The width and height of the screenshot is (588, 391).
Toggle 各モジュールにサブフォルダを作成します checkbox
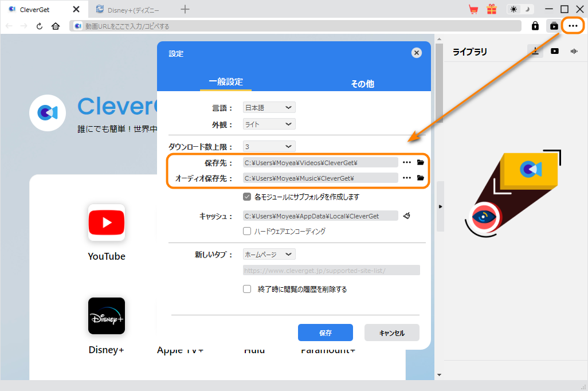[247, 197]
